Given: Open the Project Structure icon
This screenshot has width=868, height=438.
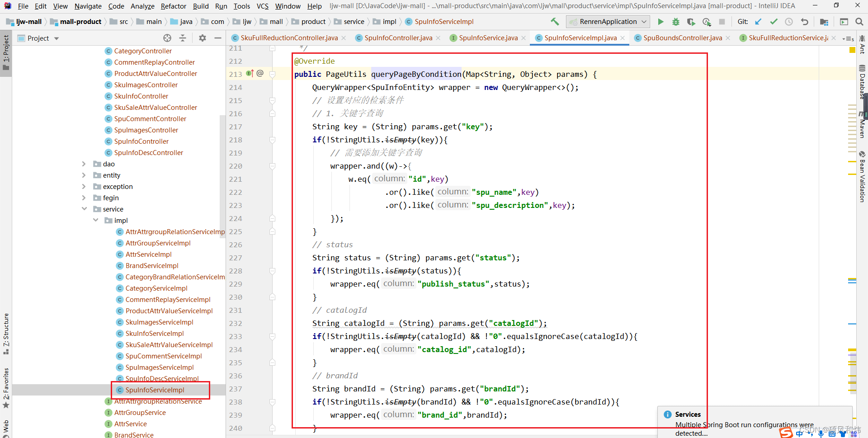Looking at the screenshot, I should [x=824, y=22].
